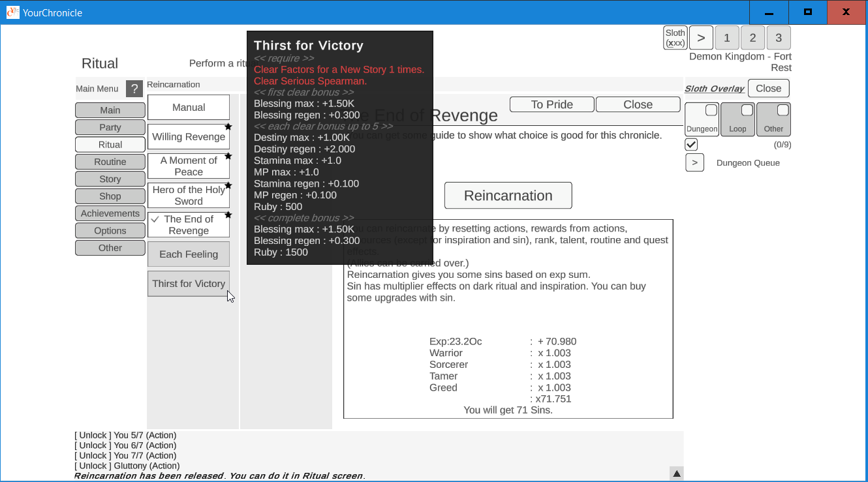Open the Story menu
This screenshot has height=482, width=868.
(x=110, y=179)
